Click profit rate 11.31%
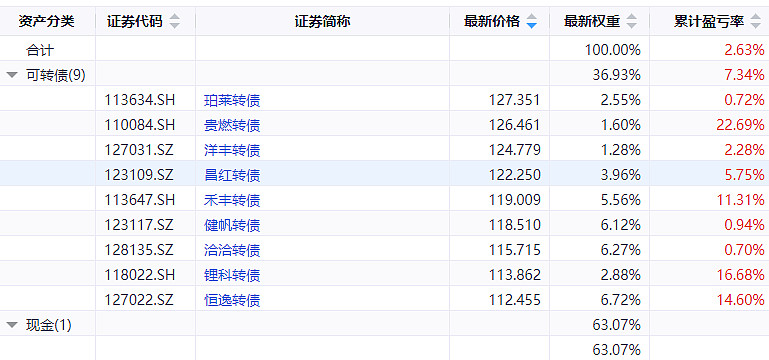Image resolution: width=769 pixels, height=360 pixels. pos(740,200)
